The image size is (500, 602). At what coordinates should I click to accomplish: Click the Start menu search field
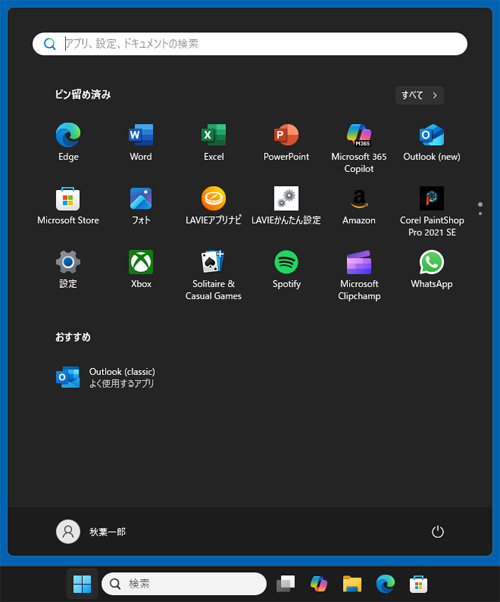tap(250, 44)
